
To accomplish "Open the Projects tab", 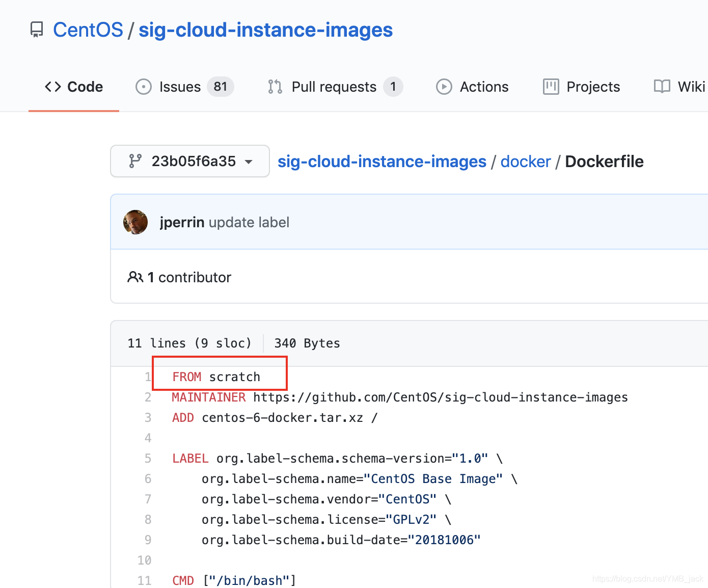I will (x=581, y=87).
